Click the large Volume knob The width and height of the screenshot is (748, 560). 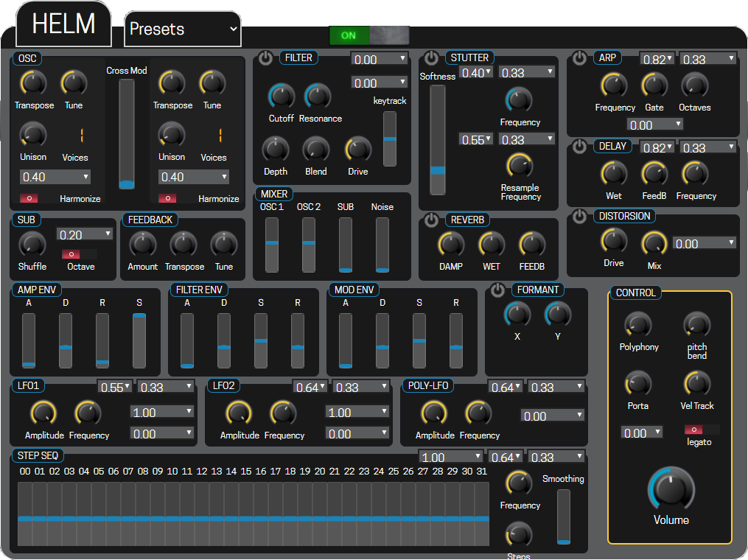click(x=671, y=489)
